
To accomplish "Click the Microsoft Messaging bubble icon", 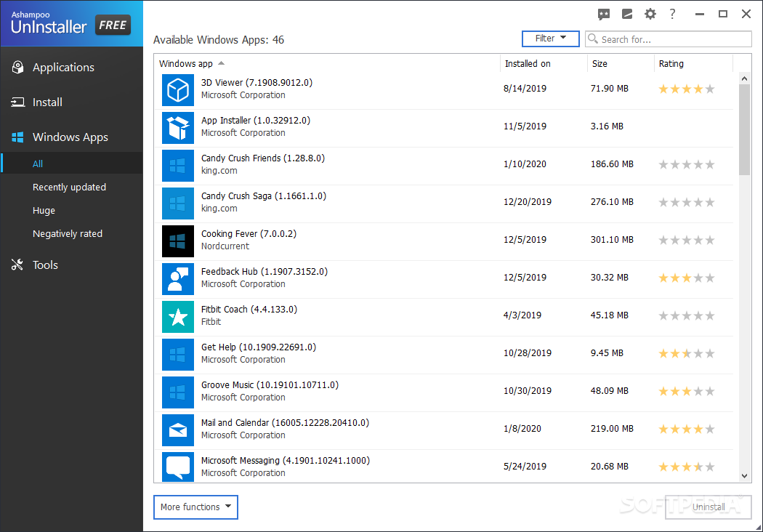I will point(177,467).
